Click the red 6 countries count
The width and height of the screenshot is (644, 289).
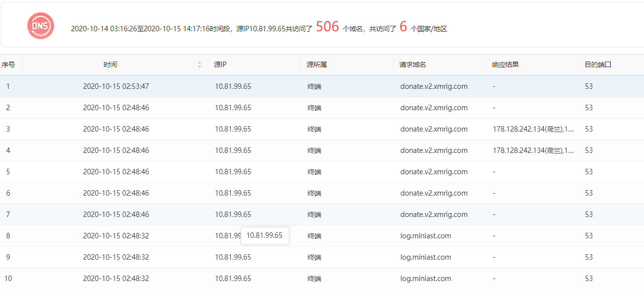point(403,27)
